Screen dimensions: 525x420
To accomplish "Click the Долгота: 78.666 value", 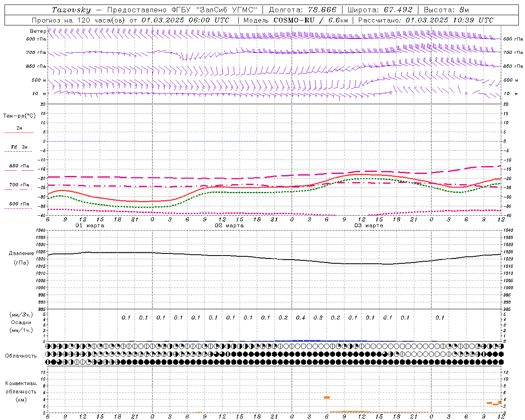I will click(x=302, y=10).
